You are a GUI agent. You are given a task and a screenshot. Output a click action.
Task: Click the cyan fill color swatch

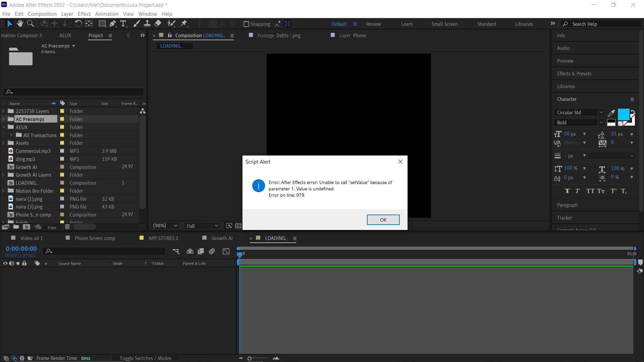(x=623, y=114)
